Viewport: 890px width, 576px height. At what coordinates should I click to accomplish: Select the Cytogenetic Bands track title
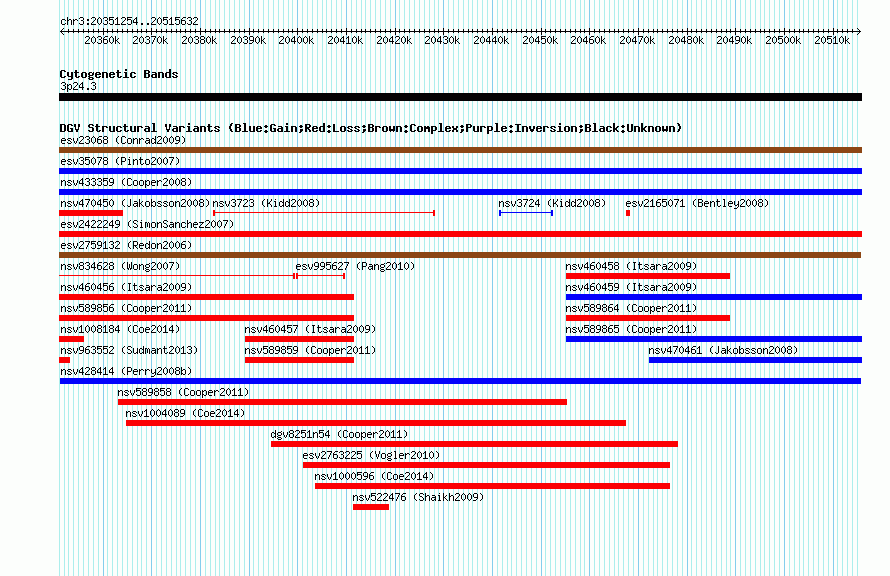(119, 74)
